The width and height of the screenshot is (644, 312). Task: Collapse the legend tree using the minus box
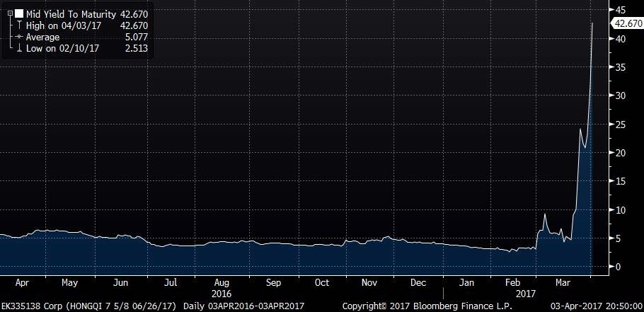[x=11, y=14]
